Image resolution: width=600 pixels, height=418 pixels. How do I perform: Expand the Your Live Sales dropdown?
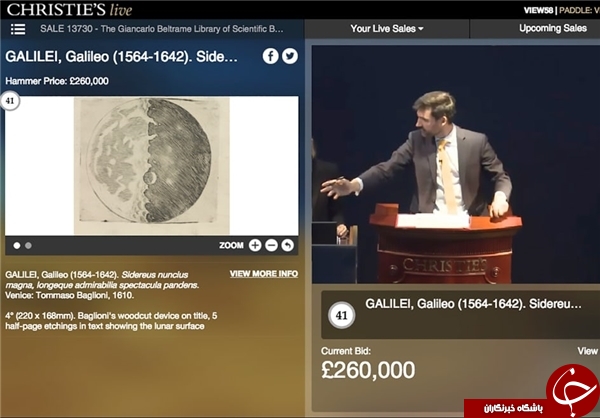click(387, 29)
